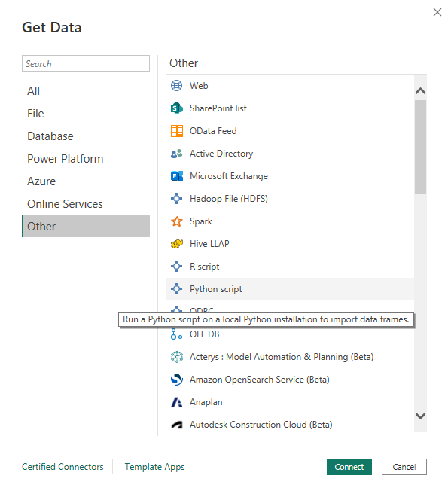Open the Template Apps link
448x497 pixels.
tap(154, 467)
